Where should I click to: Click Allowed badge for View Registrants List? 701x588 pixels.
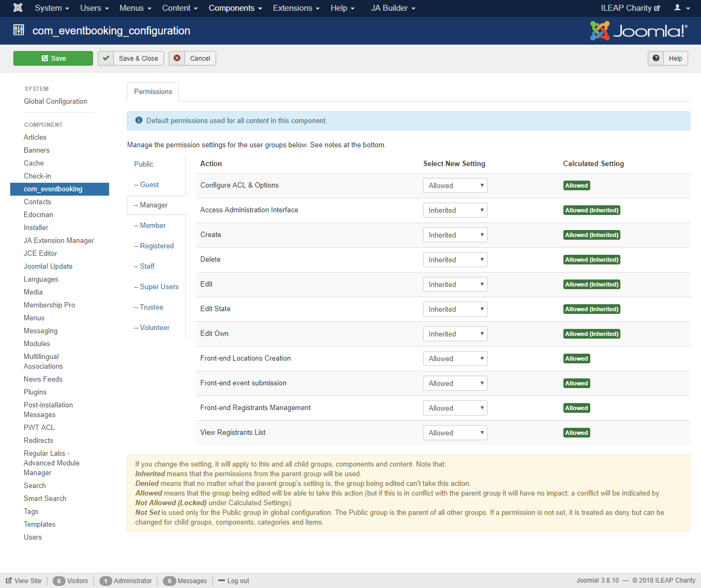click(576, 433)
